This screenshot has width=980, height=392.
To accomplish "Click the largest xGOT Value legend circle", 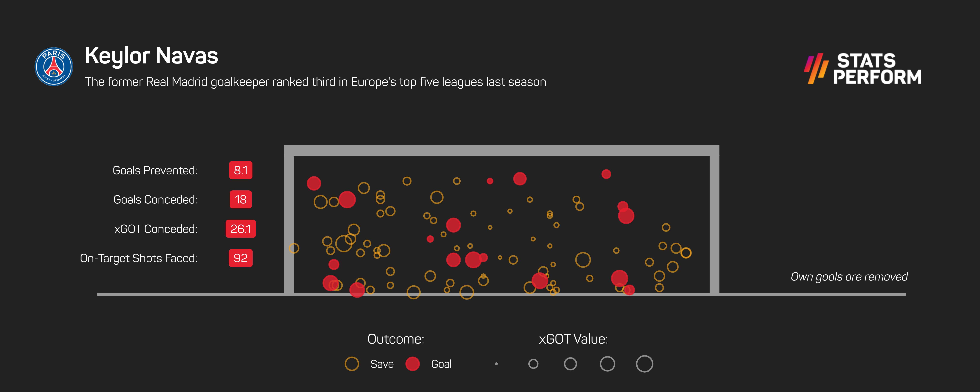I will (644, 364).
